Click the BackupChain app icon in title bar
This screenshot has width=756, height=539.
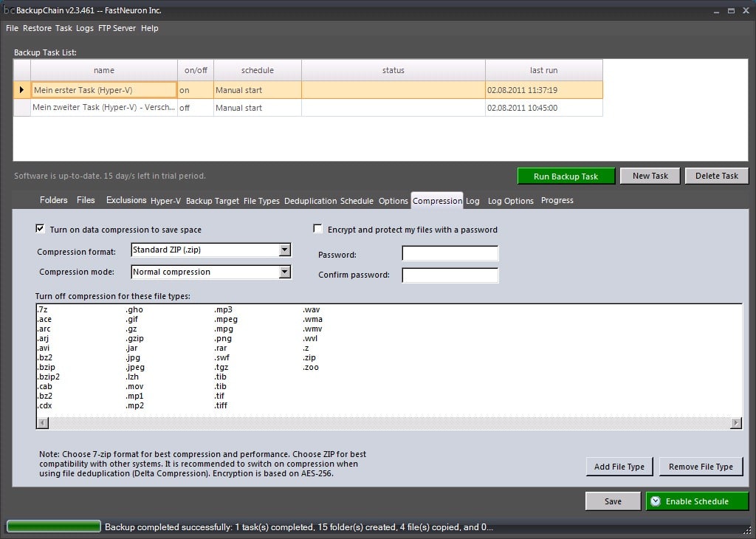(x=9, y=10)
